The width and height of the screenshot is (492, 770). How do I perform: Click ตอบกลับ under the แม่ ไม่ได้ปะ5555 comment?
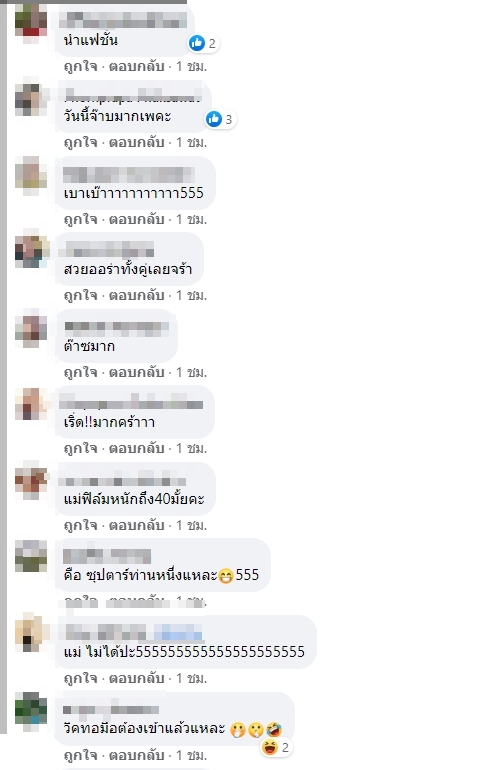137,678
